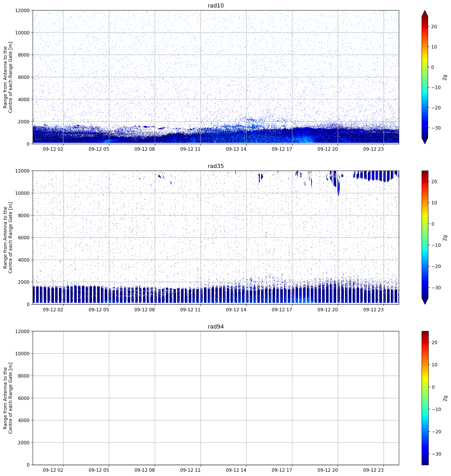The image size is (451, 476).
Task: Select the rad94 reflectivity colorbar
Action: point(425,398)
